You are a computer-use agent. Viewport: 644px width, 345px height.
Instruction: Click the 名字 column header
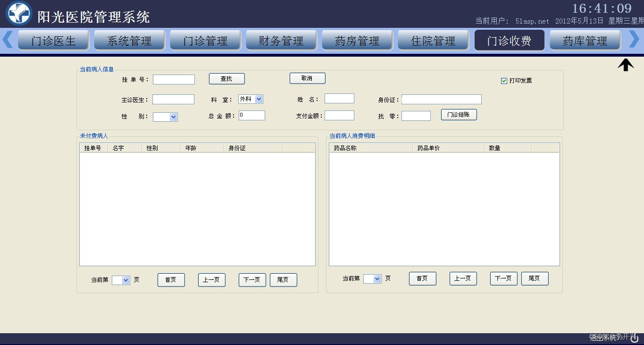pyautogui.click(x=125, y=148)
